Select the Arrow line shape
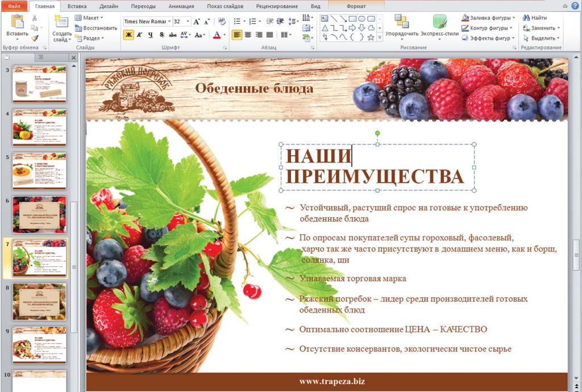This screenshot has width=582, height=392. click(343, 19)
